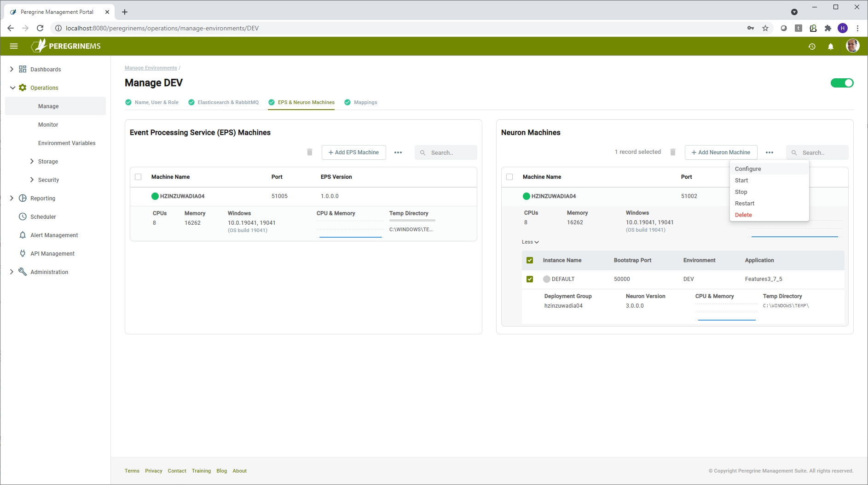Screen dimensions: 868x485
Task: Check the EPS Machines header select-all checkbox
Action: tap(138, 177)
